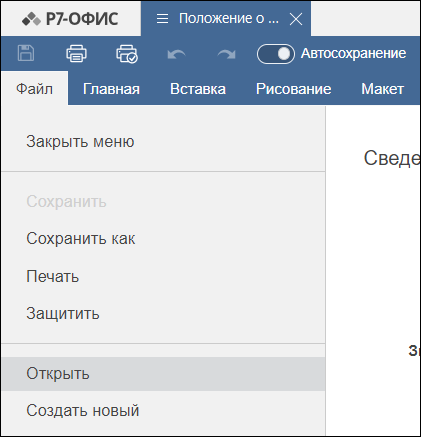Click the Сведе... heading in the document

(392, 158)
